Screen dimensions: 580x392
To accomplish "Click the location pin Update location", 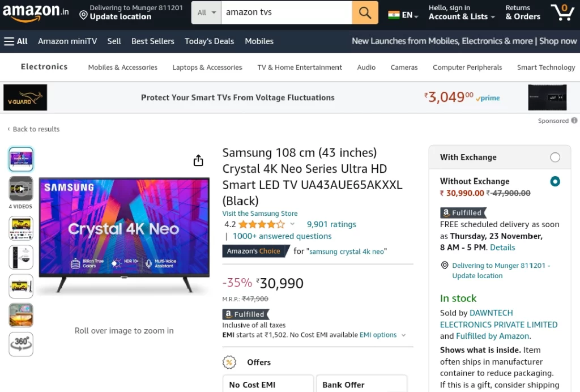I will [116, 12].
